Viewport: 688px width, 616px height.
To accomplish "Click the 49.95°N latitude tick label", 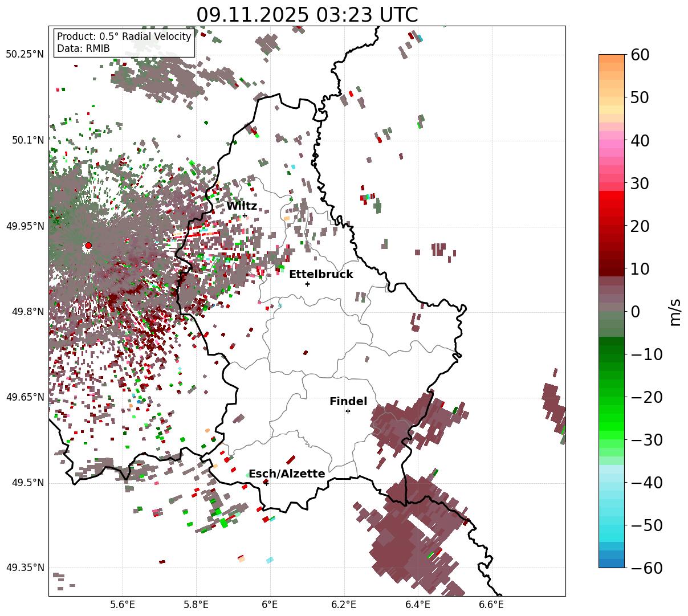I will [25, 226].
